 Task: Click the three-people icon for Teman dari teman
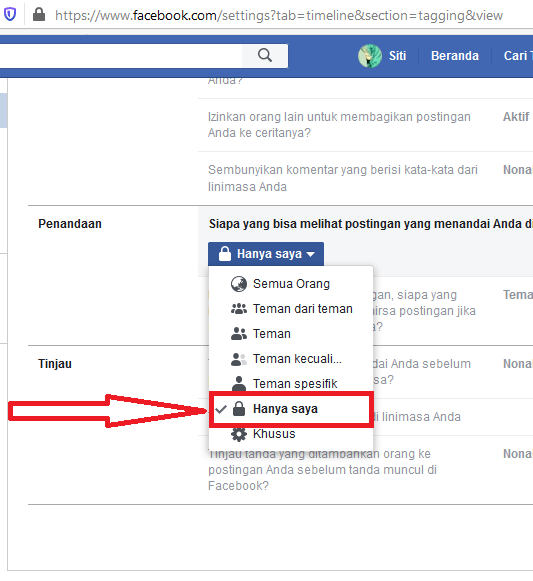coord(239,309)
